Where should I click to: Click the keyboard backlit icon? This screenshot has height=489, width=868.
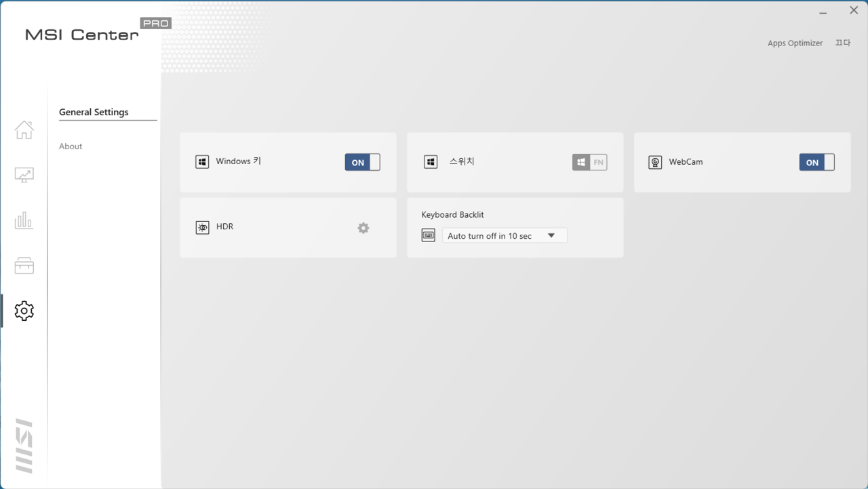(x=428, y=235)
